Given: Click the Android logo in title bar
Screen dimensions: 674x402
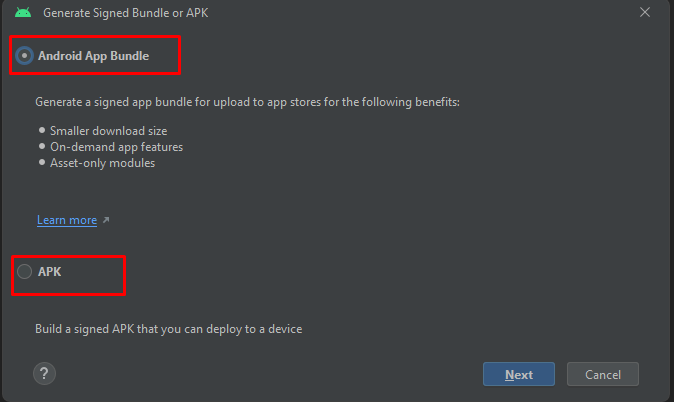Looking at the screenshot, I should point(23,12).
